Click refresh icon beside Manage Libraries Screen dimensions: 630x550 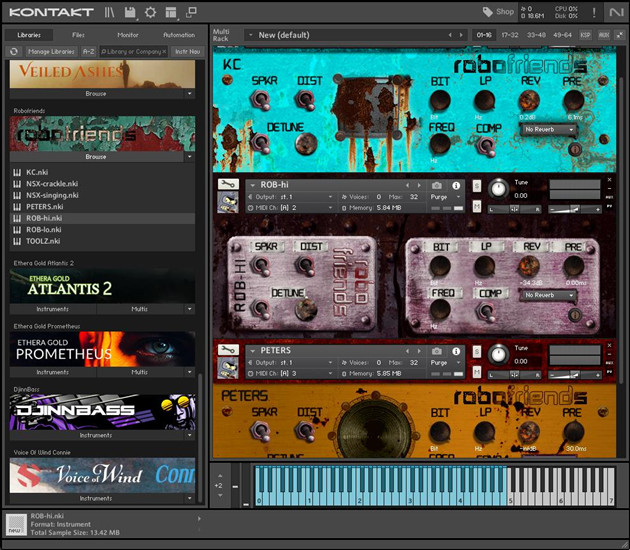[14, 51]
